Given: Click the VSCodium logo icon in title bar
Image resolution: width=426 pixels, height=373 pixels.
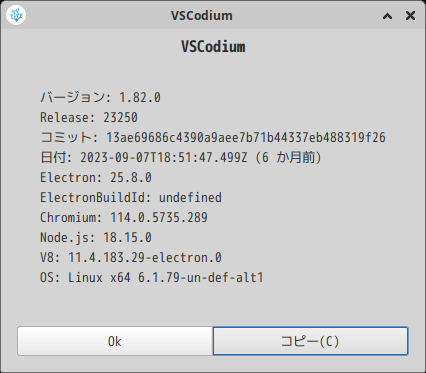Looking at the screenshot, I should click(16, 15).
